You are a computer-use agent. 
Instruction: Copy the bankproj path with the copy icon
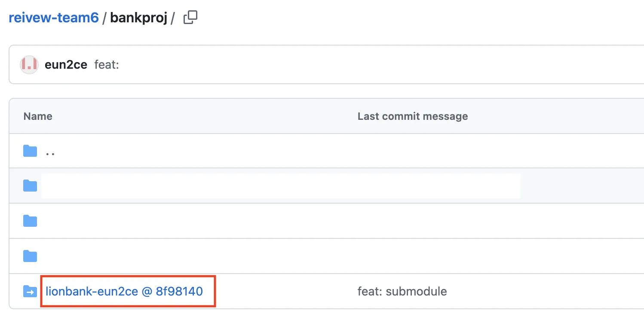point(190,18)
